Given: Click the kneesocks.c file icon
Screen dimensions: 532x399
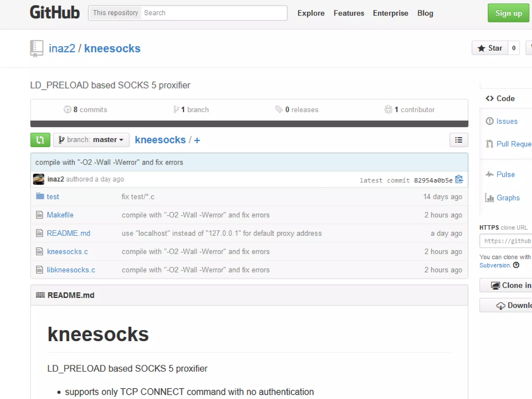Looking at the screenshot, I should (39, 251).
